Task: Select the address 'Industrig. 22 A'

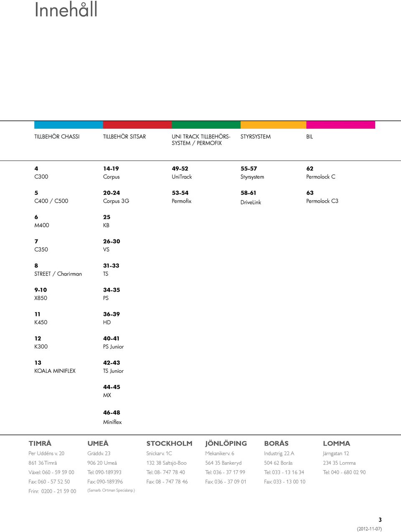Action: click(x=279, y=453)
